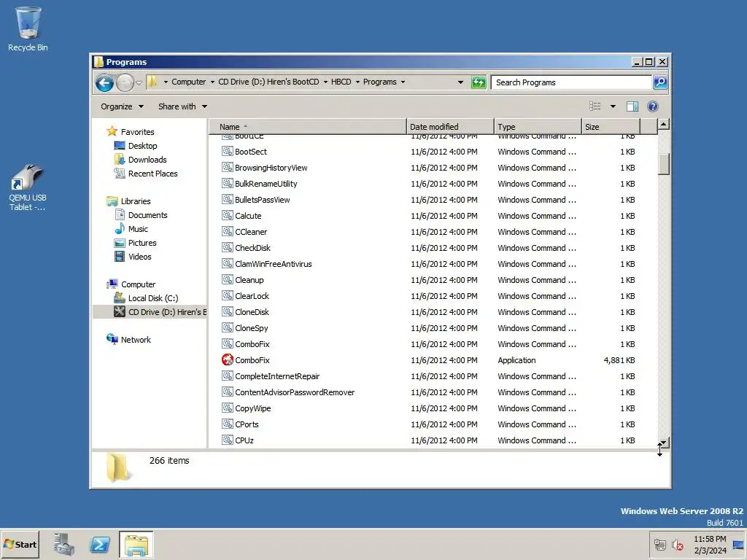Toggle the preview pane icon
This screenshot has width=747, height=560.
point(632,106)
